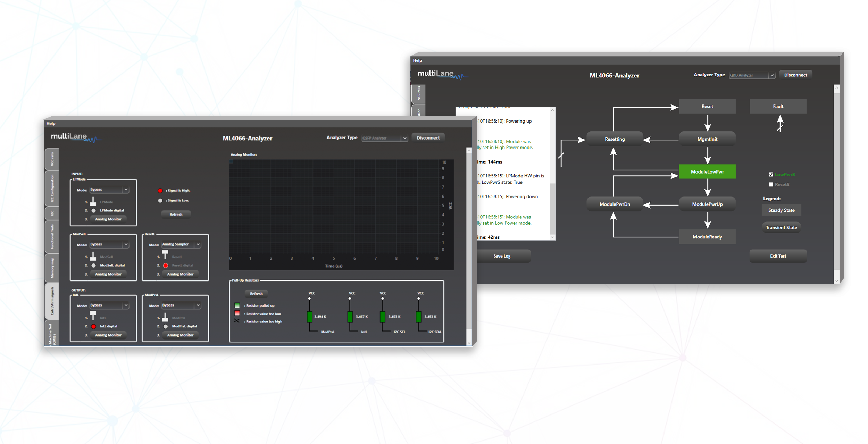Toggle the ModPrsL digital indicator

point(166,327)
